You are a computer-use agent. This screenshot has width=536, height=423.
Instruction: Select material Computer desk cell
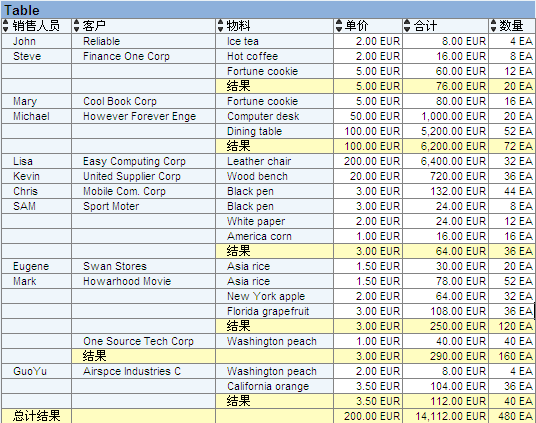pyautogui.click(x=274, y=116)
